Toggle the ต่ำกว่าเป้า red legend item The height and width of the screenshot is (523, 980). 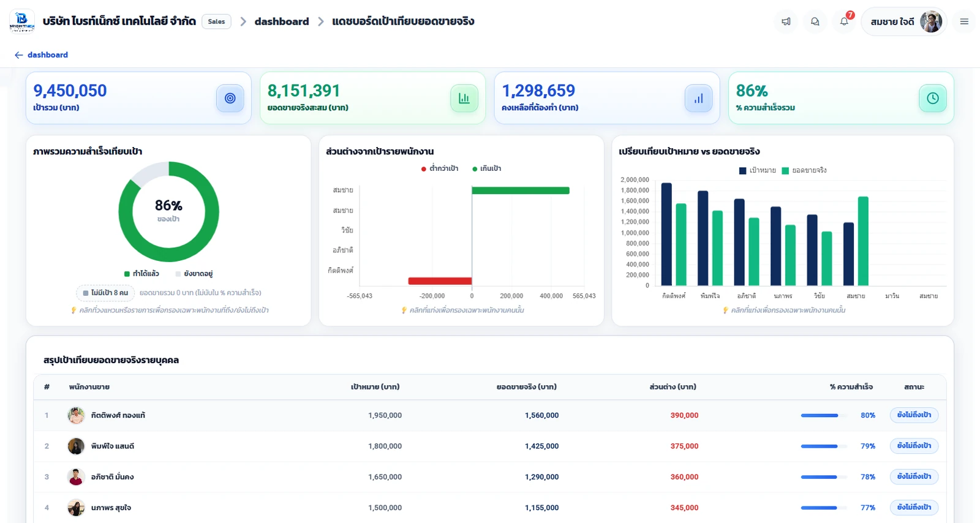pyautogui.click(x=440, y=168)
